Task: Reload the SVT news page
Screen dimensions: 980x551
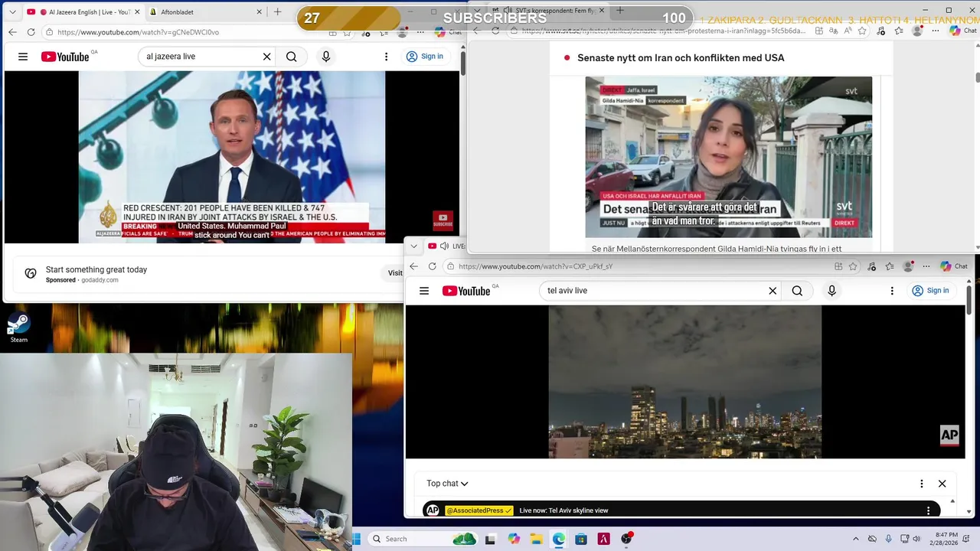Action: pos(495,31)
